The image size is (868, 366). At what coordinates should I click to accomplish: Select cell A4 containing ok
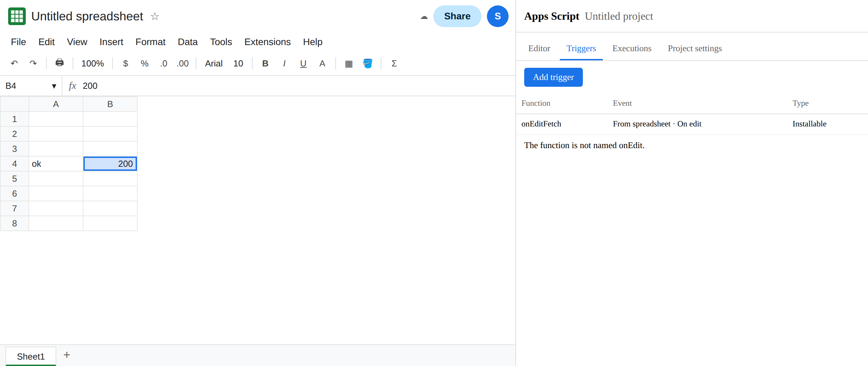[56, 164]
